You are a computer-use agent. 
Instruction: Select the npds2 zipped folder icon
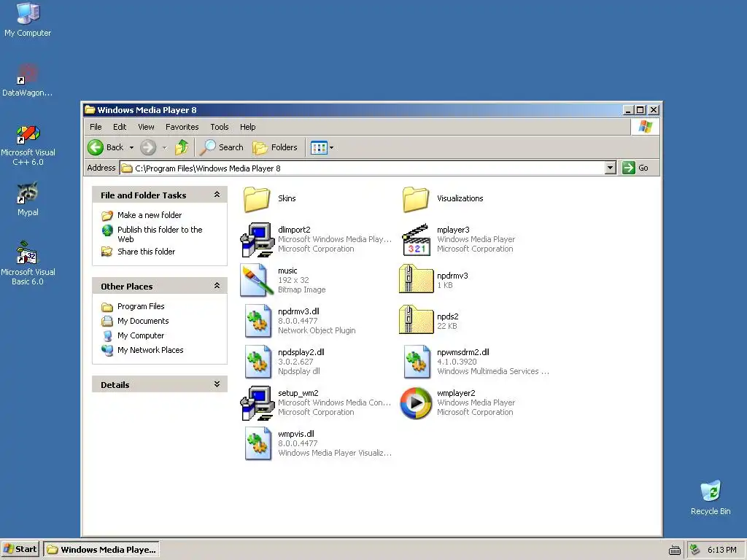(416, 320)
